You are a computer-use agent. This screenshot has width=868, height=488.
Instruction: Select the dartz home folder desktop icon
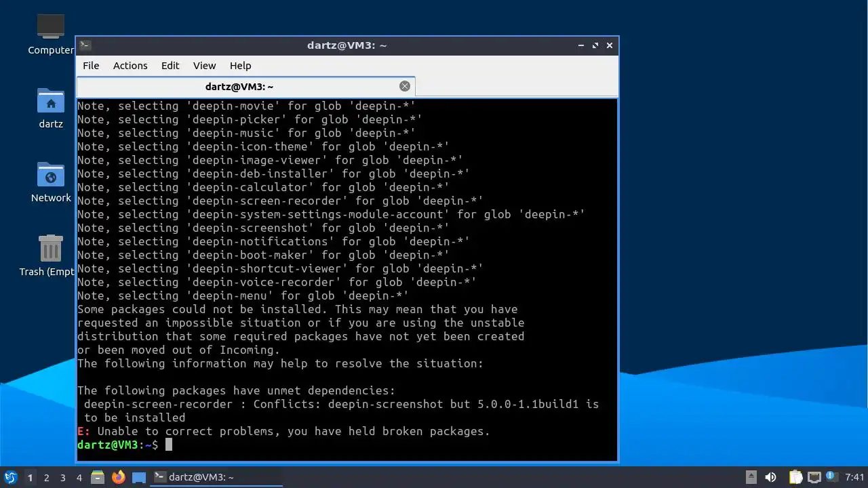tap(51, 108)
